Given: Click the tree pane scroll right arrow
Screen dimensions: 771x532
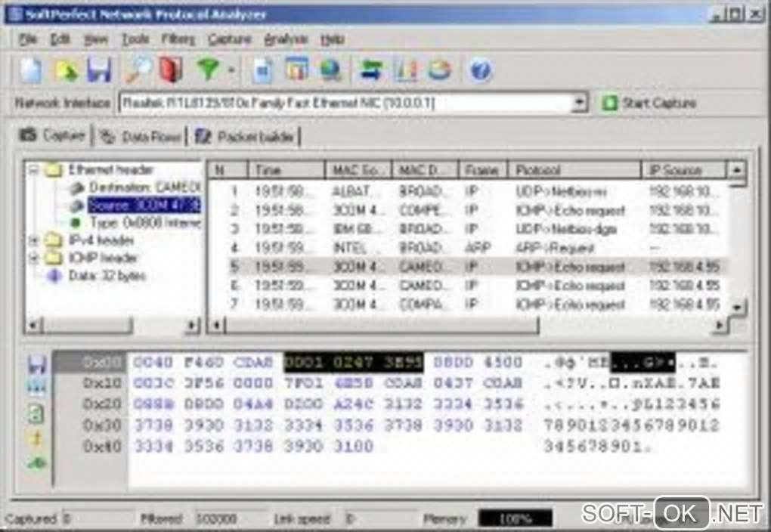Looking at the screenshot, I should pyautogui.click(x=192, y=325).
